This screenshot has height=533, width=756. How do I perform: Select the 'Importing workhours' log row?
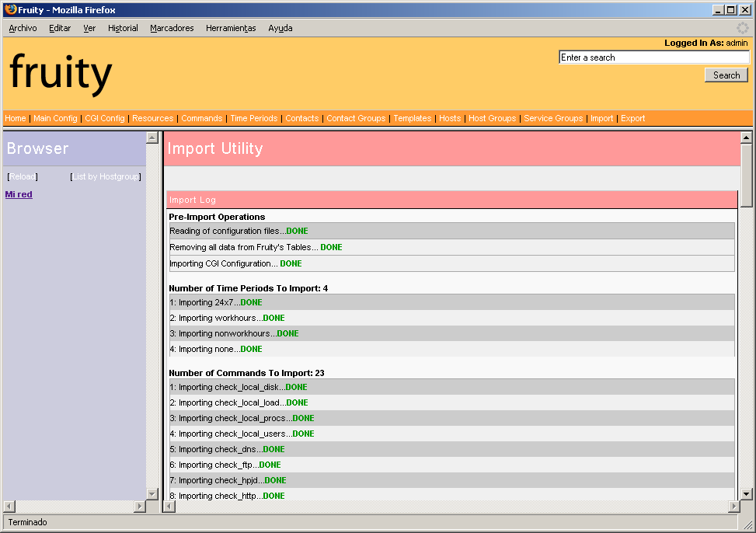point(451,318)
